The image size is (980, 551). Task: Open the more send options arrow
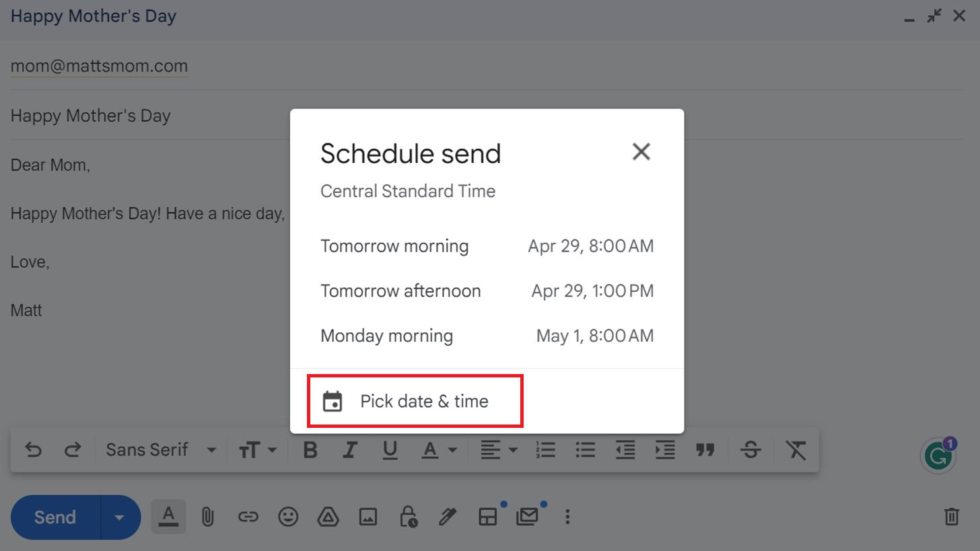[x=120, y=517]
